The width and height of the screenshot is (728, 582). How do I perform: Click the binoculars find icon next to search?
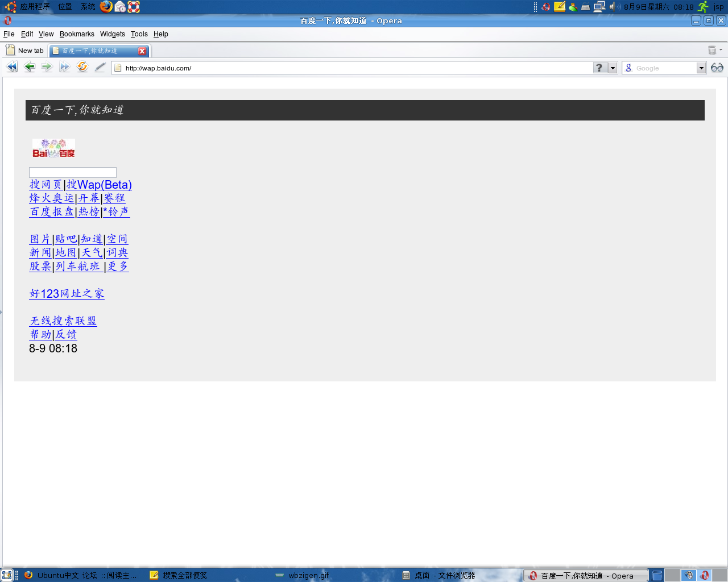717,68
